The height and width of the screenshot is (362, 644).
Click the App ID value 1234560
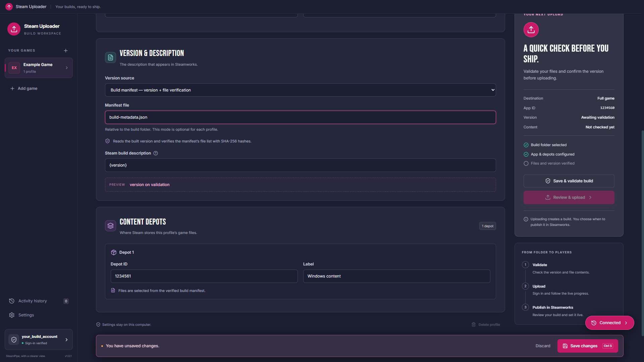pos(607,108)
